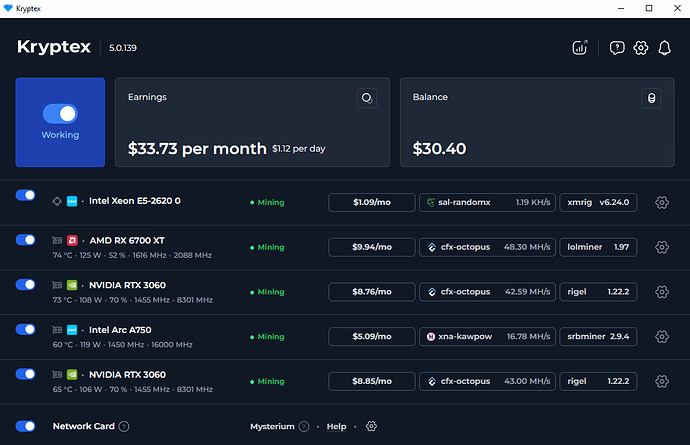Viewport: 690px width, 445px height.
Task: Click stats line starting 60 °C · 119 W
Action: (x=122, y=345)
